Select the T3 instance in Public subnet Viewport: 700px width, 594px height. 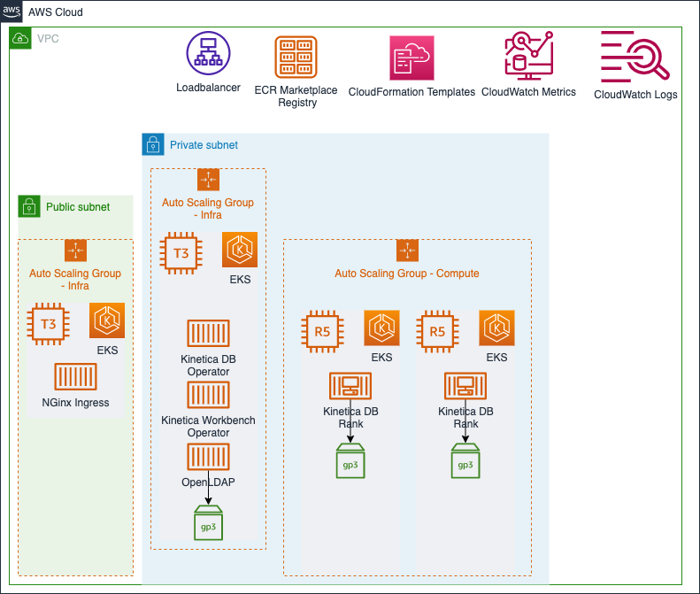click(x=49, y=324)
